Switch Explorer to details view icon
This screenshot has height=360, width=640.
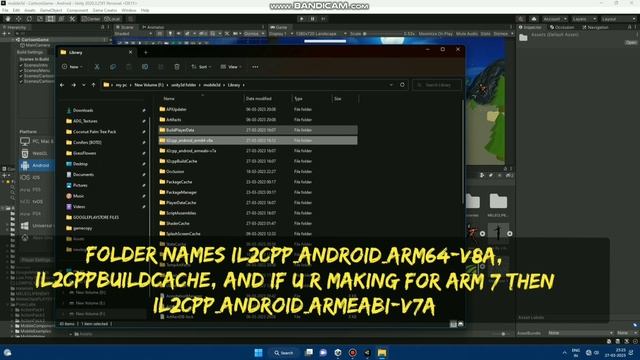point(453,324)
